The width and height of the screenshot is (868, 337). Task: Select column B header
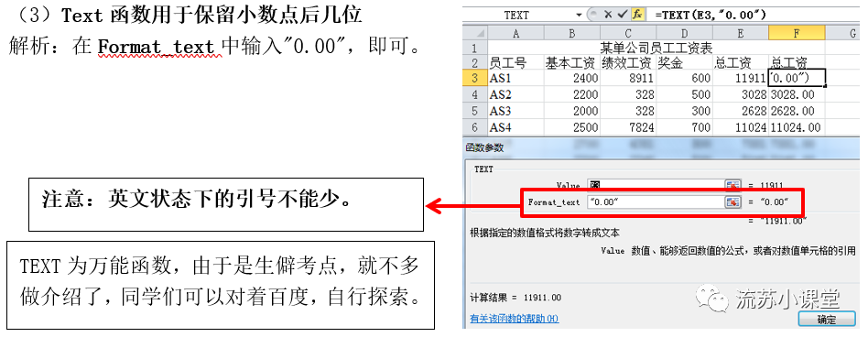(572, 34)
